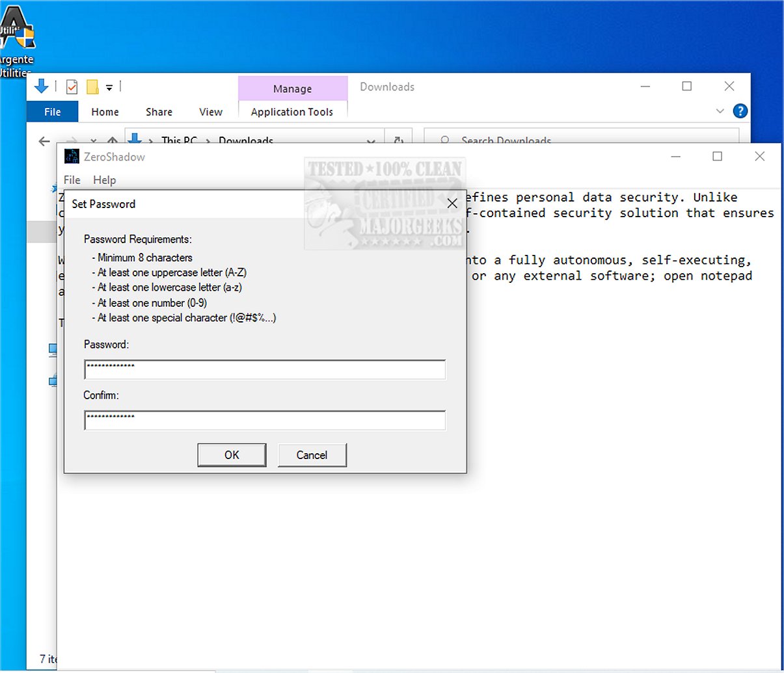Switch to the Home tab in Explorer
This screenshot has width=784, height=673.
(x=105, y=112)
